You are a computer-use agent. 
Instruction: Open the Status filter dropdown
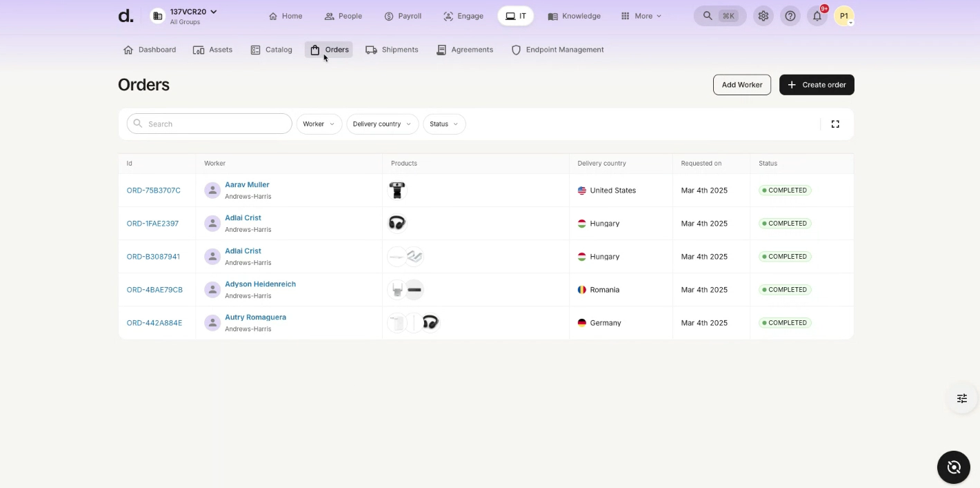point(444,124)
